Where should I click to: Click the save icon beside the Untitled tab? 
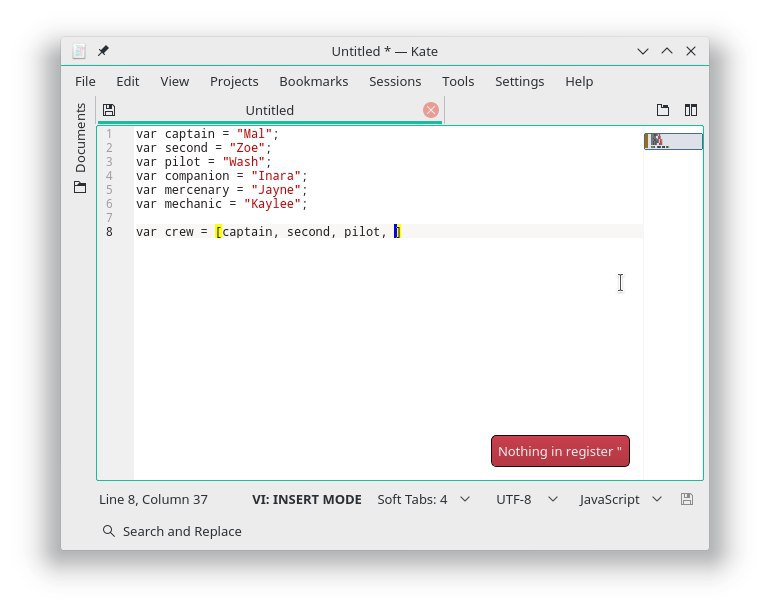click(109, 110)
